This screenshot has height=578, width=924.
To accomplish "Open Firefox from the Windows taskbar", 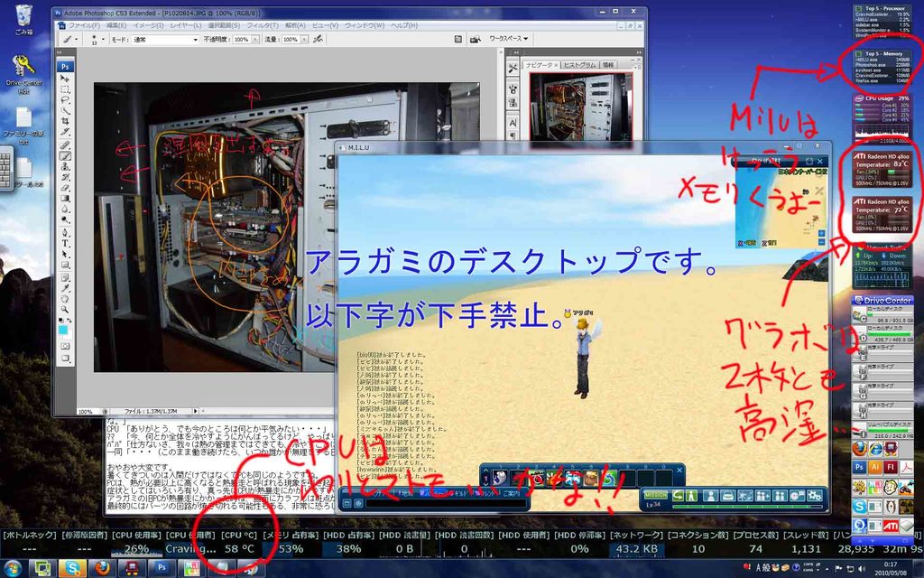I will click(x=102, y=568).
